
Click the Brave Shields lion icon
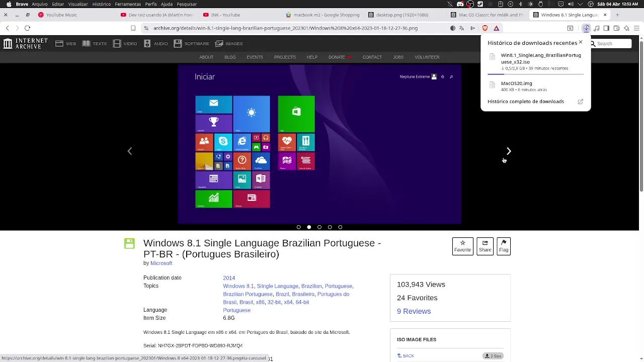pyautogui.click(x=485, y=28)
